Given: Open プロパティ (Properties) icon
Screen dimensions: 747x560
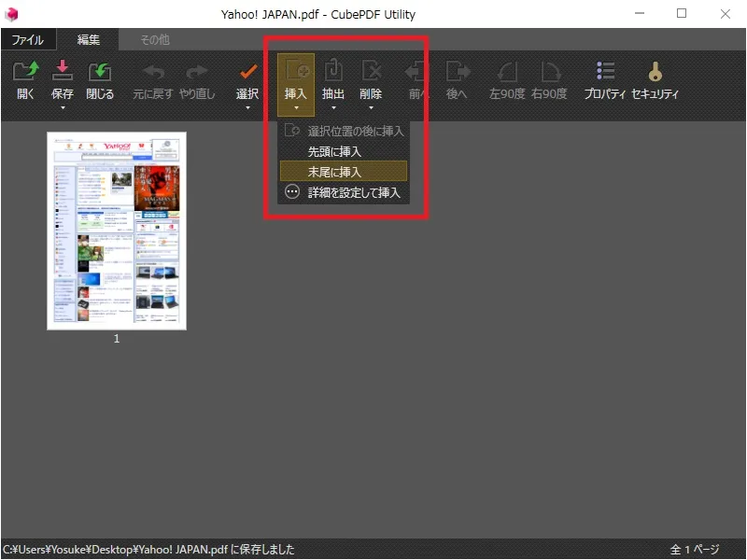Looking at the screenshot, I should pos(605,71).
